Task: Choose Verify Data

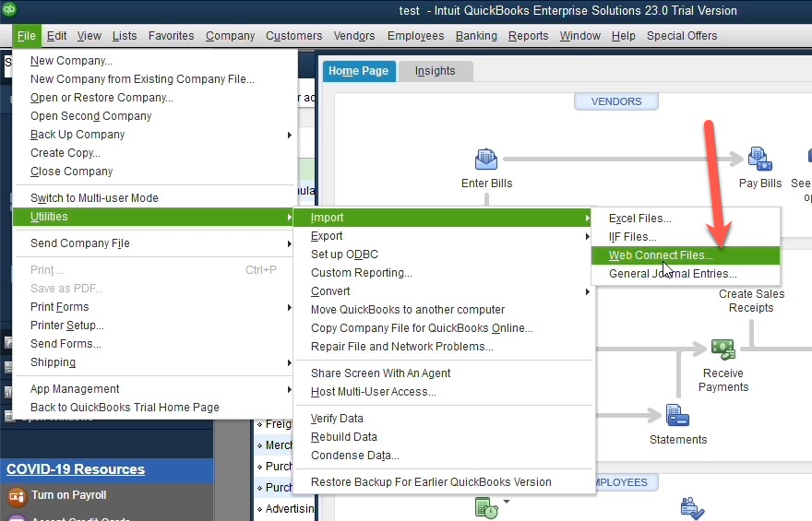Action: pyautogui.click(x=443, y=418)
